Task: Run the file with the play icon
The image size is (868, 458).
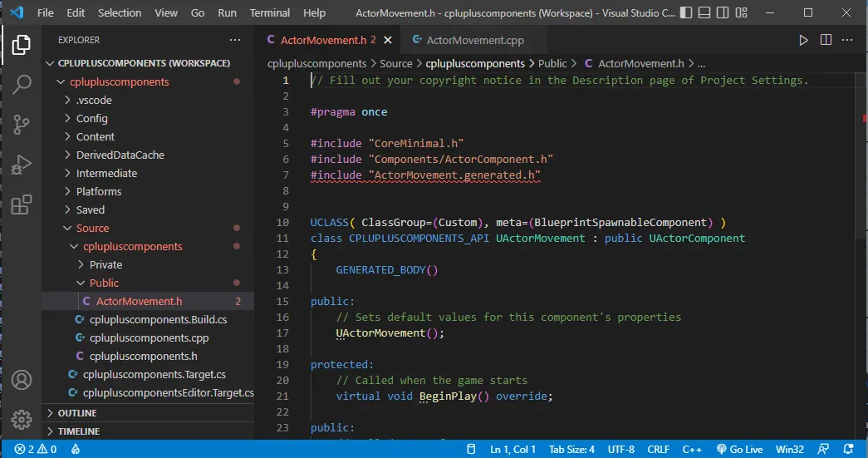Action: (x=803, y=40)
